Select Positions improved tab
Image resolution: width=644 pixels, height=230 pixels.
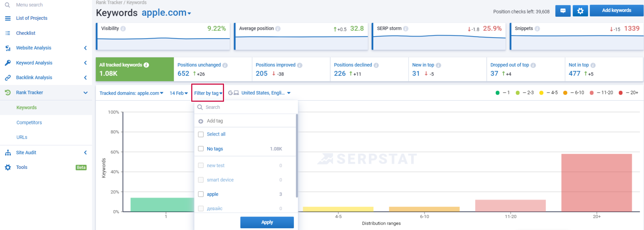click(291, 69)
